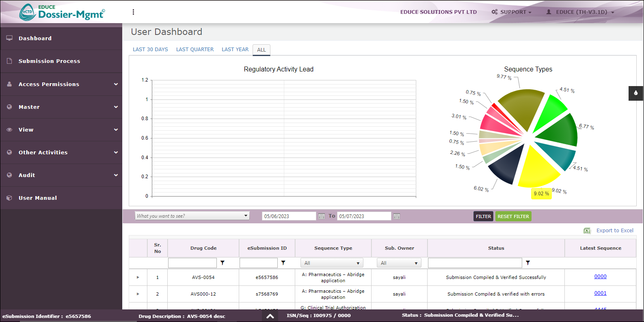This screenshot has width=644, height=322.
Task: Select the LAST QUARTER tab
Action: 194,50
